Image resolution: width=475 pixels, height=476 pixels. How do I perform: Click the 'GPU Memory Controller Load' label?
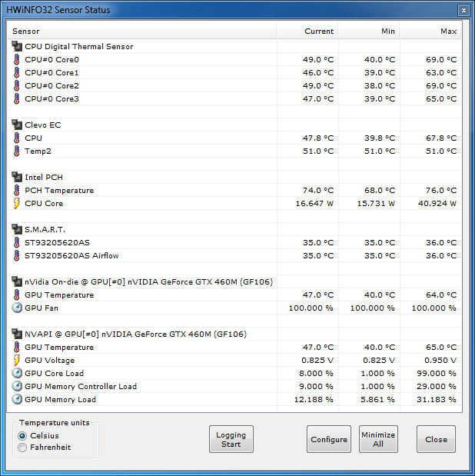point(81,387)
